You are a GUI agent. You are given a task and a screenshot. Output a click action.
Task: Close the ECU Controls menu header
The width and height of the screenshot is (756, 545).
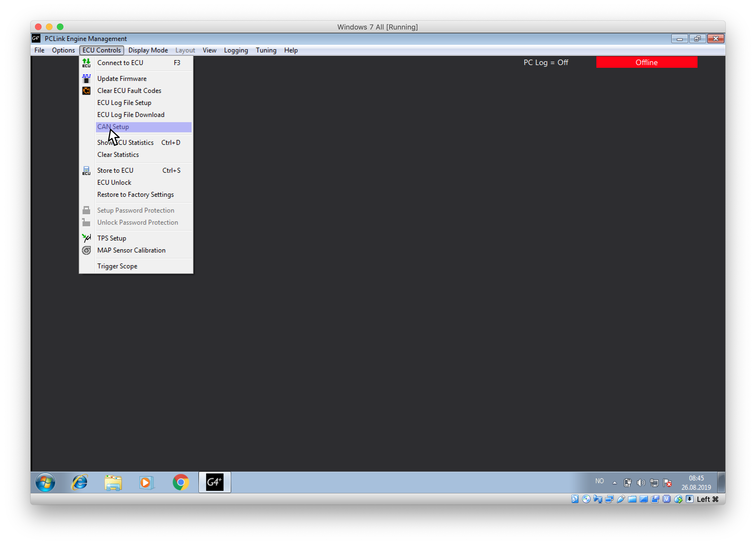(x=102, y=50)
